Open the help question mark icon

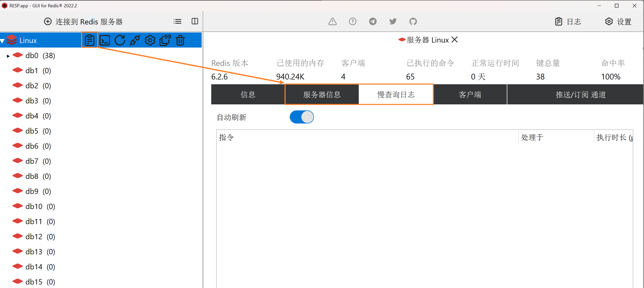pyautogui.click(x=353, y=21)
